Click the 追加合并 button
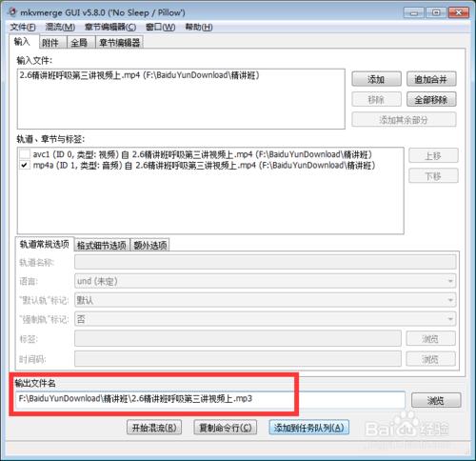Screen dimensions: 476x461 [431, 79]
